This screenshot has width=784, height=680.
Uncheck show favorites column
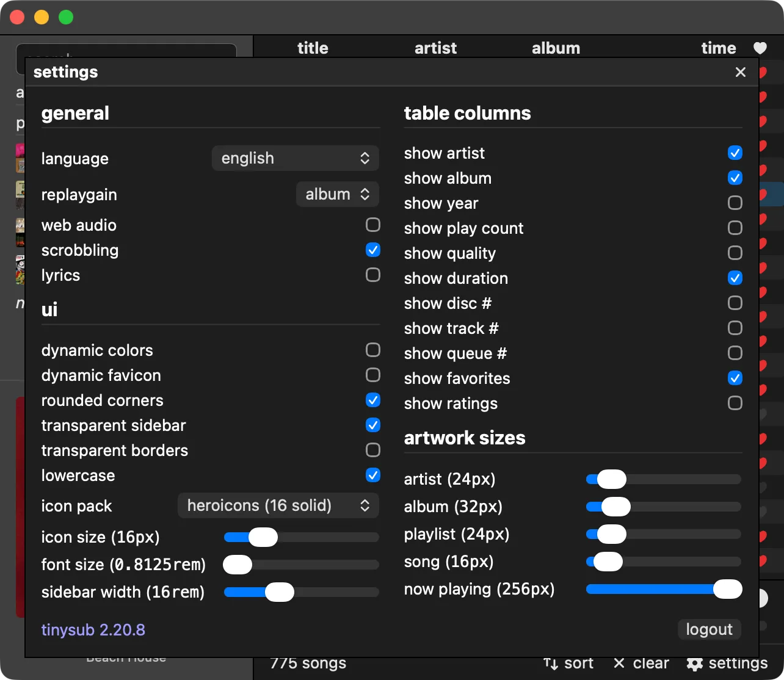click(735, 378)
